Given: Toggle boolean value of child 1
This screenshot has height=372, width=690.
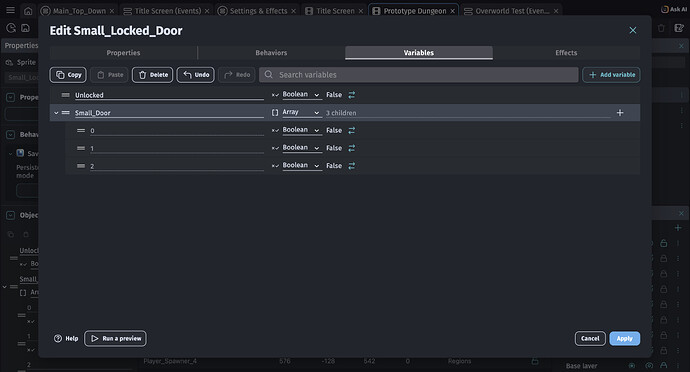Looking at the screenshot, I should point(352,148).
